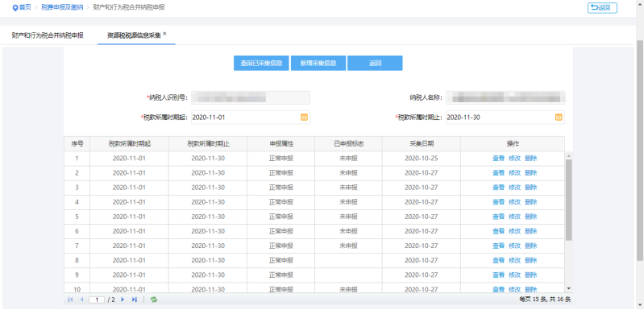The width and height of the screenshot is (644, 310).
Task: Click the 查询已采集信息 button
Action: pyautogui.click(x=261, y=63)
